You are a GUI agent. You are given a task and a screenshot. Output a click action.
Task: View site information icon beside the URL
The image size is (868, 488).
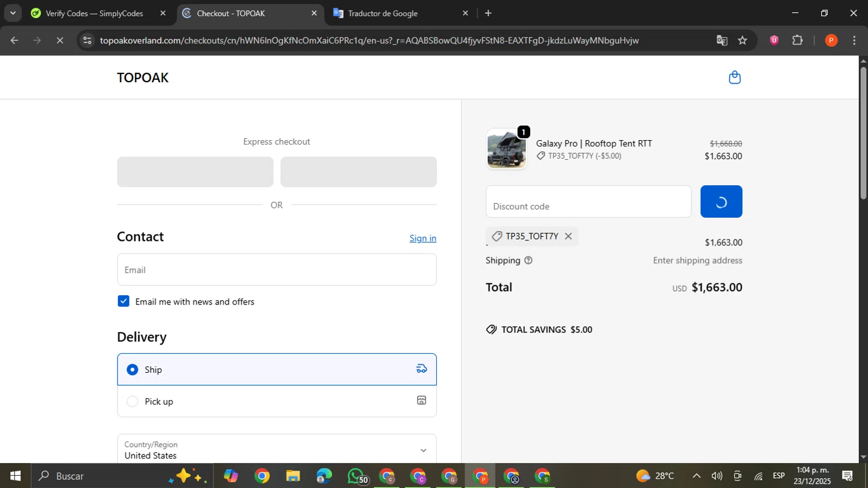87,41
